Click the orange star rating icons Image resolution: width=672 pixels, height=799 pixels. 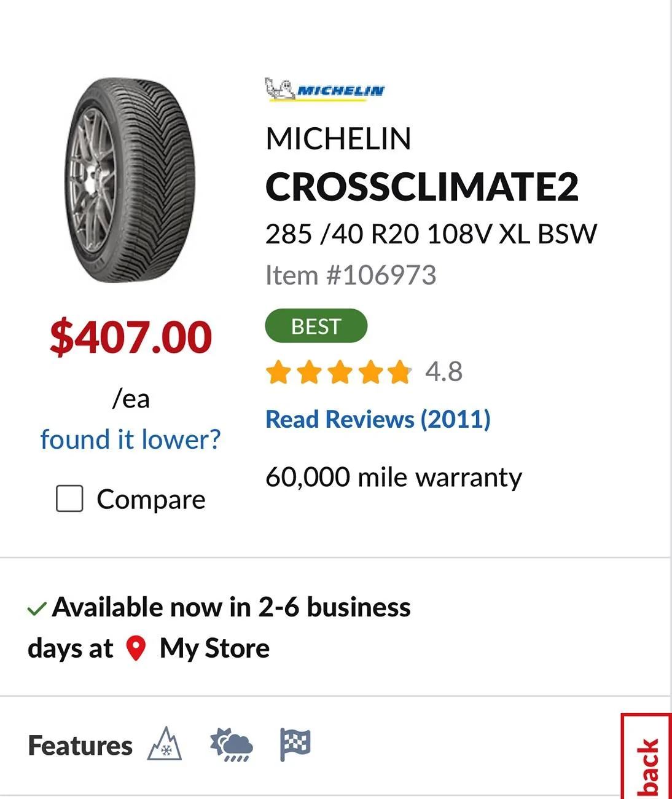pos(339,372)
